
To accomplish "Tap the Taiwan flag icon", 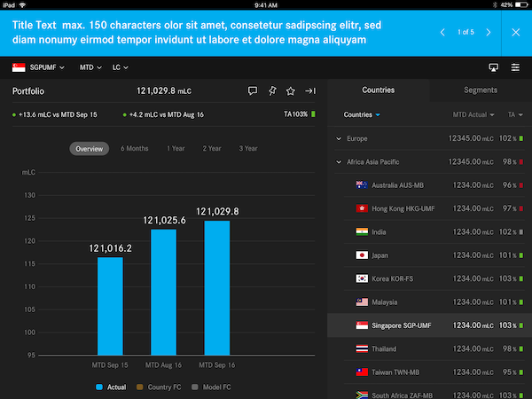I will click(x=362, y=372).
